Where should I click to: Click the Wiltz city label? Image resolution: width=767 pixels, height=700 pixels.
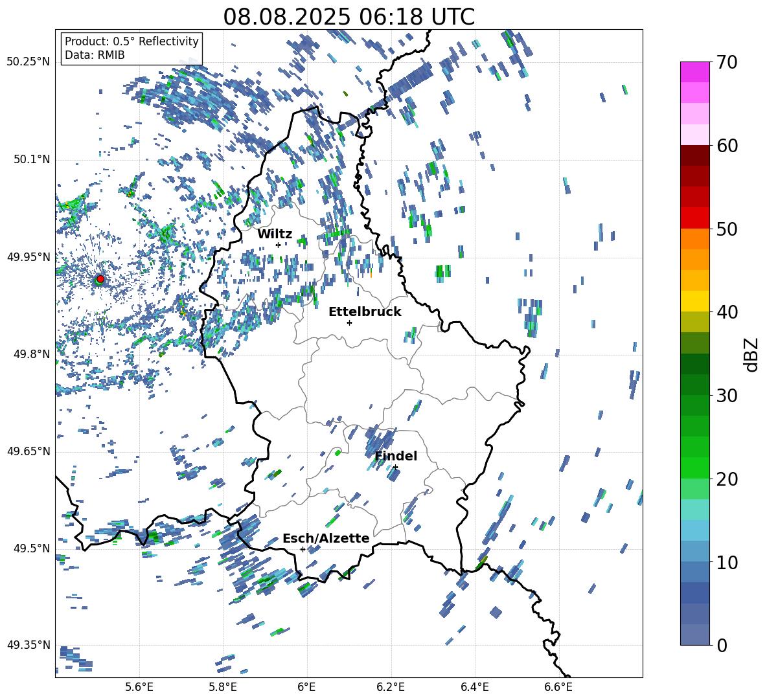tap(275, 234)
